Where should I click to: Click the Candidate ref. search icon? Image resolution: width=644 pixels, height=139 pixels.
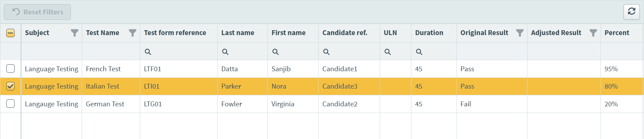point(326,52)
